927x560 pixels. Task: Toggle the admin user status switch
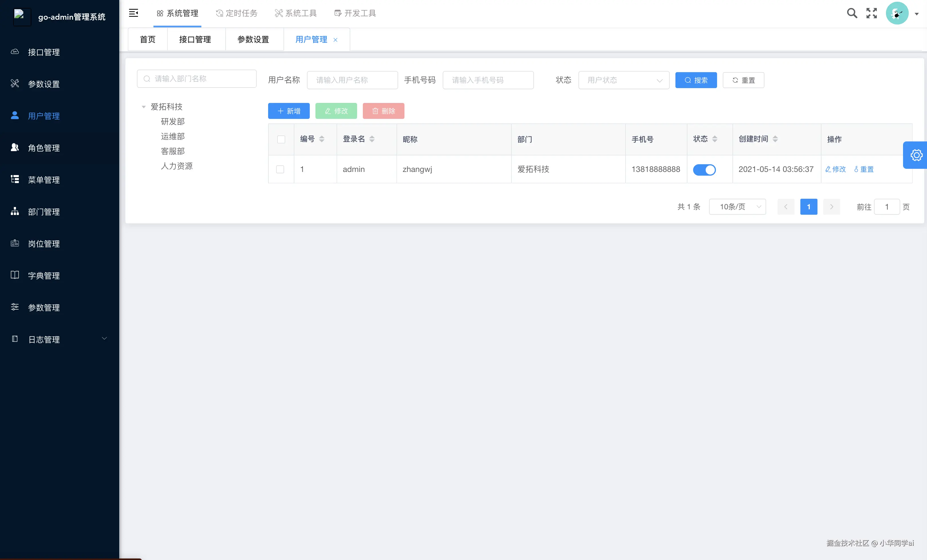point(704,170)
